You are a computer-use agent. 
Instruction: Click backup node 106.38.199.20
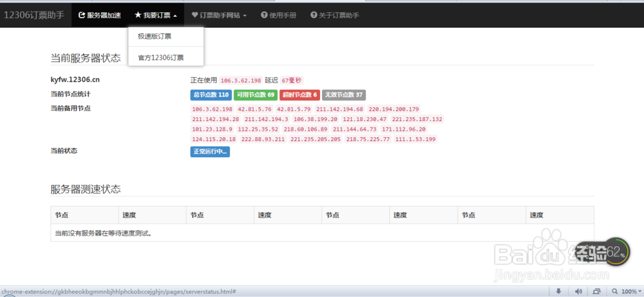(316, 119)
